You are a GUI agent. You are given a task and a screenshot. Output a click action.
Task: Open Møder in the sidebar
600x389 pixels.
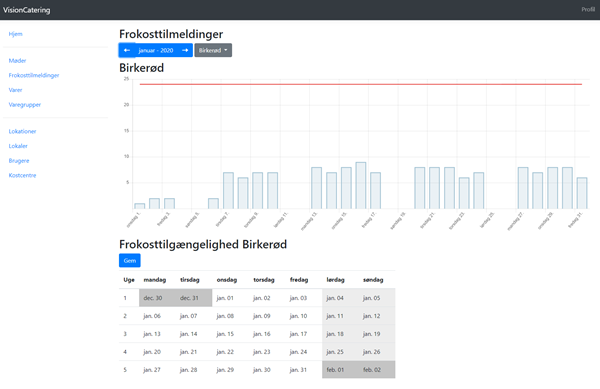click(18, 60)
